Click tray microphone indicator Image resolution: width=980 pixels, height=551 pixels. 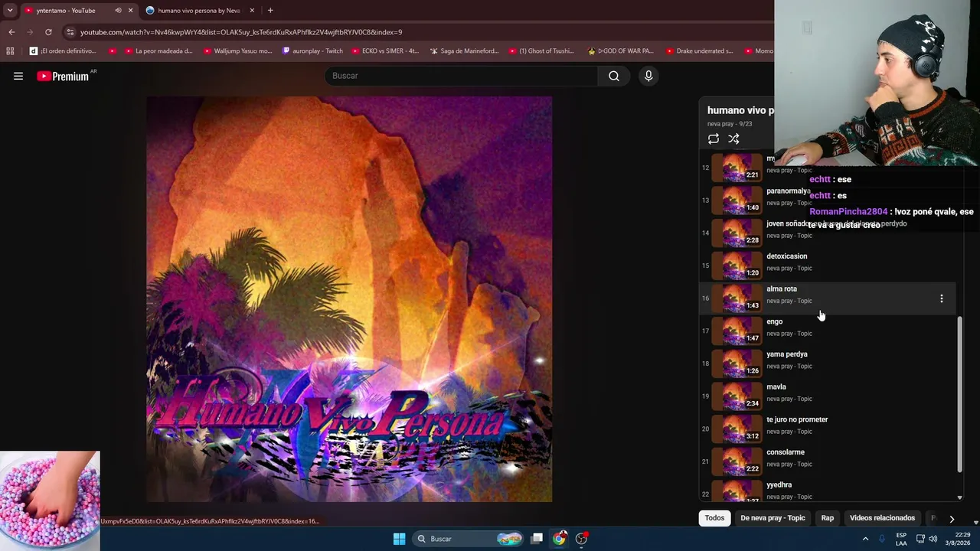[884, 539]
